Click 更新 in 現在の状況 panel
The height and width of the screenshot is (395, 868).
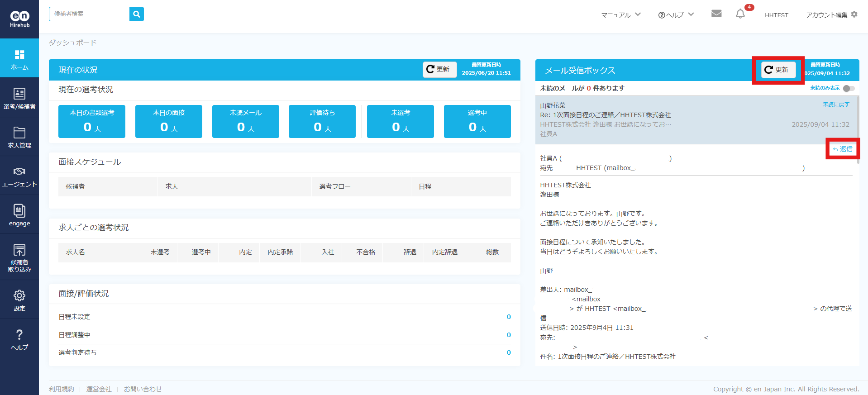(x=439, y=69)
